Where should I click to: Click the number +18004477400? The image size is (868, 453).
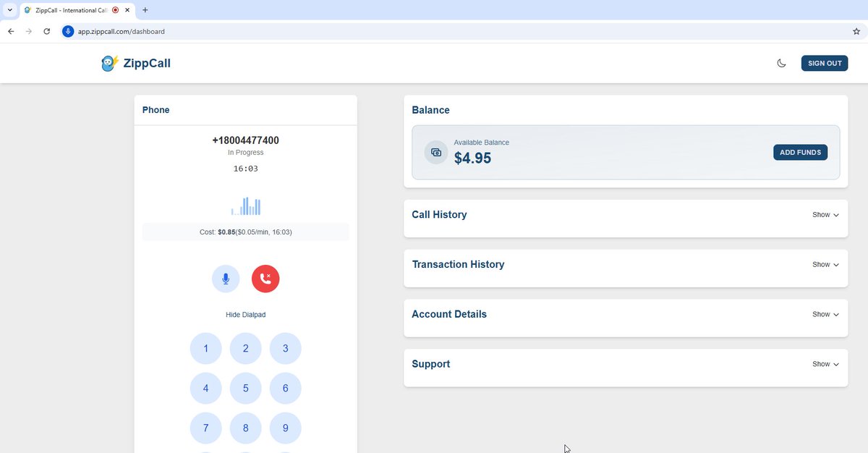click(245, 140)
